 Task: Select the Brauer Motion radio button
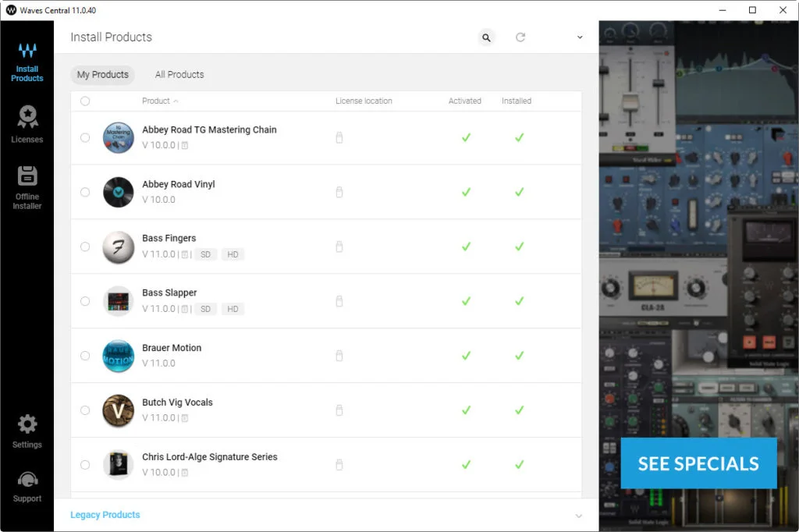coord(85,356)
